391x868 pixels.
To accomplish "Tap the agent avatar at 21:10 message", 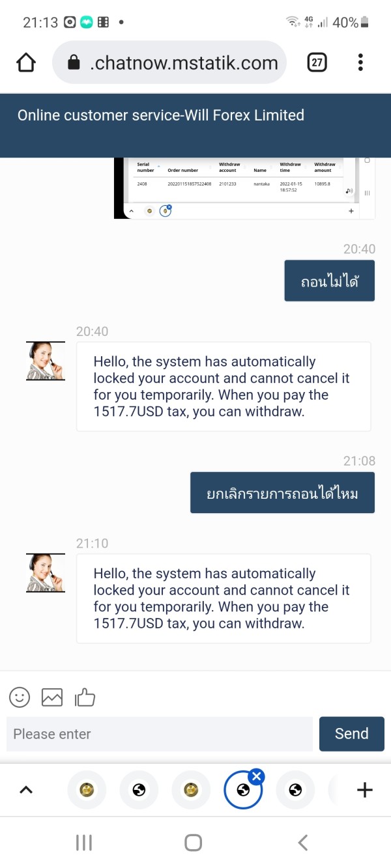I will [46, 573].
